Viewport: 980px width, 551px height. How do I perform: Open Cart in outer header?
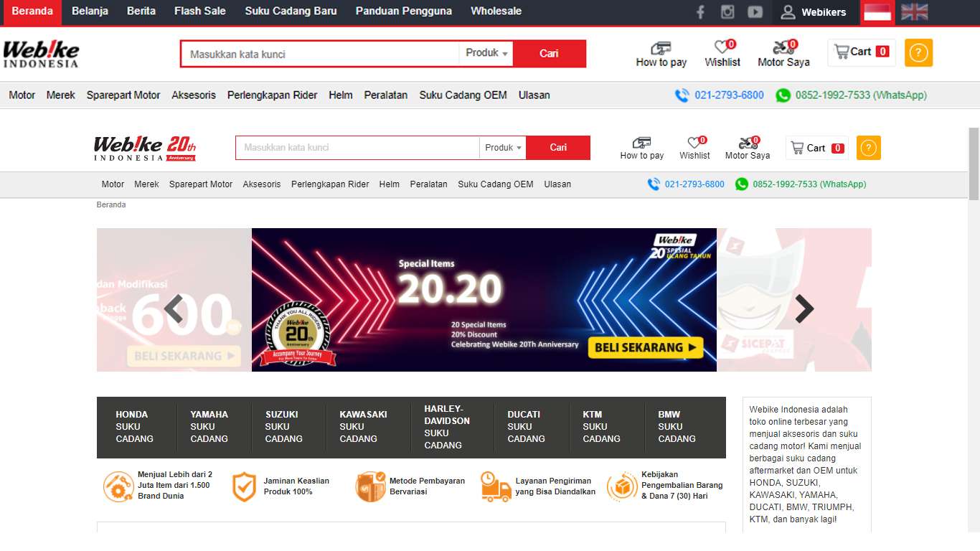click(861, 52)
